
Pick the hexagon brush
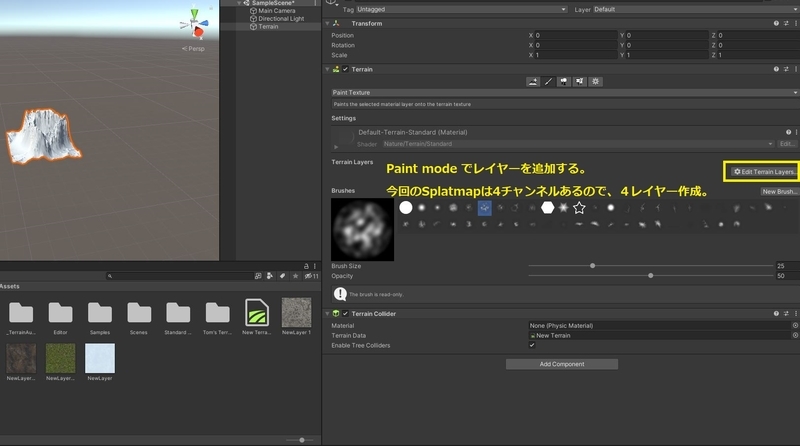click(x=547, y=208)
